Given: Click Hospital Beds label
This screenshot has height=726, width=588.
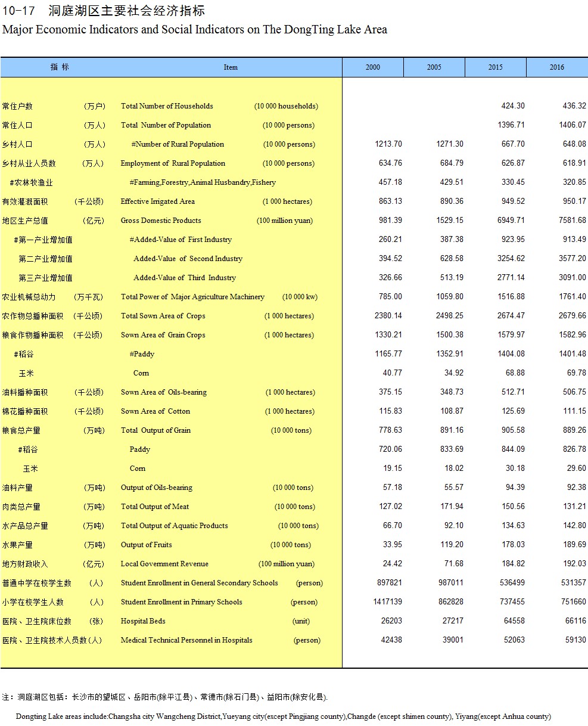Looking at the screenshot, I should pos(143,621).
